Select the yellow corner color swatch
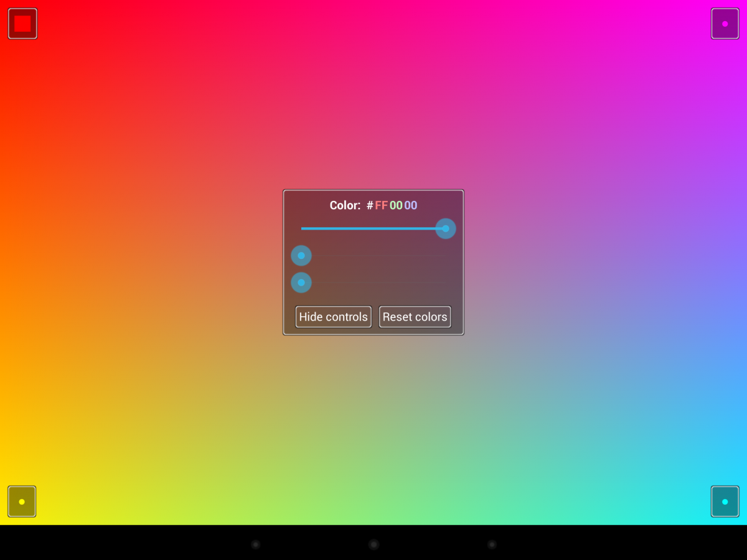 [22, 502]
